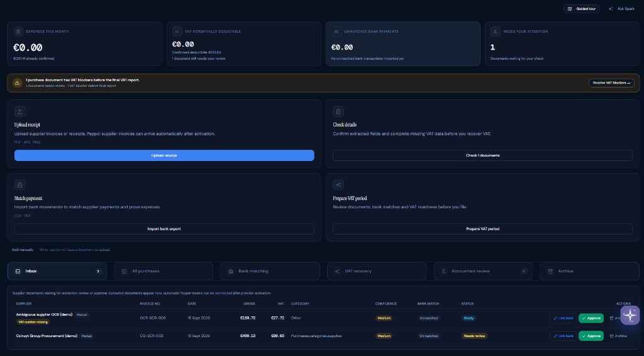Click the Needs Your Attention person icon
Viewport: 644px width, 356px height.
point(496,31)
